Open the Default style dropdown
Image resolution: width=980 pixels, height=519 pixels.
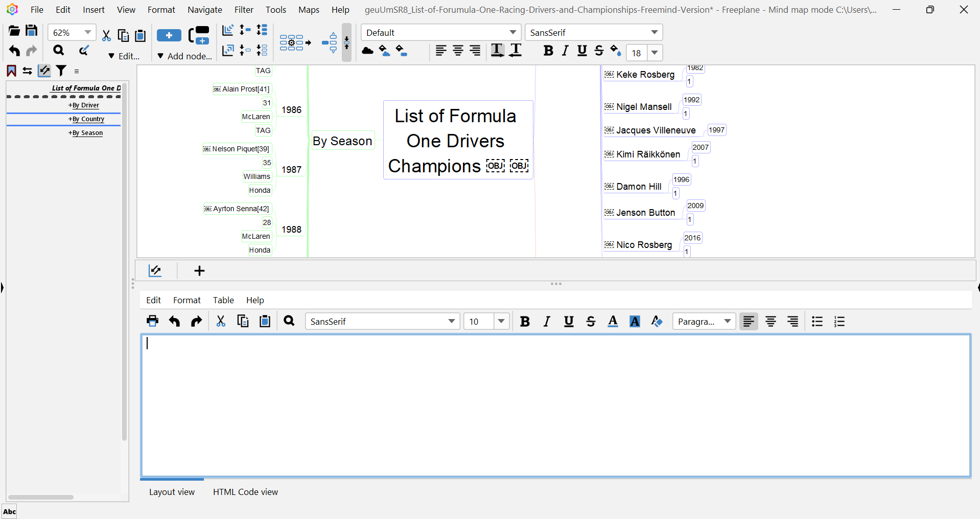pyautogui.click(x=512, y=32)
